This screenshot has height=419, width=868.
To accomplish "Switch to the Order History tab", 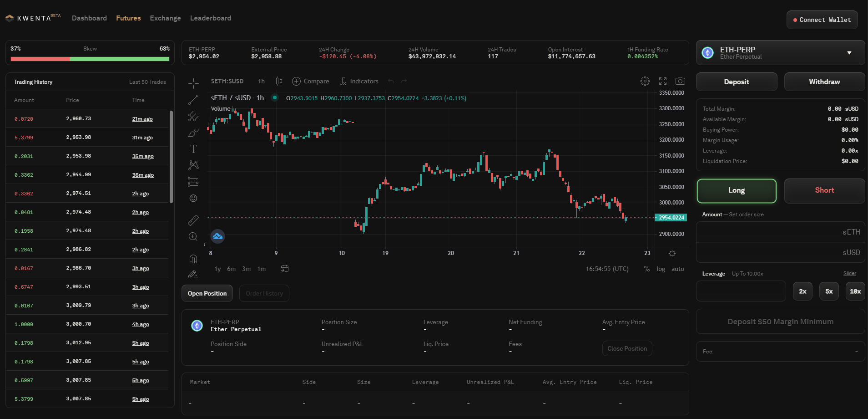I will (x=264, y=293).
